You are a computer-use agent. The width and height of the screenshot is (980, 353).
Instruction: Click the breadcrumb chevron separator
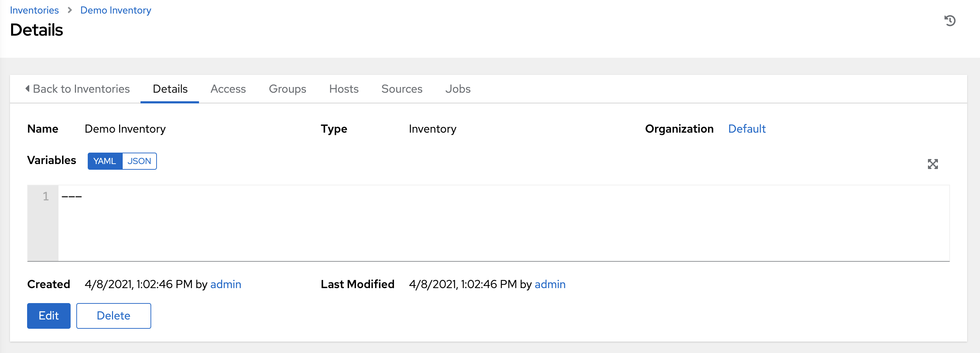tap(70, 10)
